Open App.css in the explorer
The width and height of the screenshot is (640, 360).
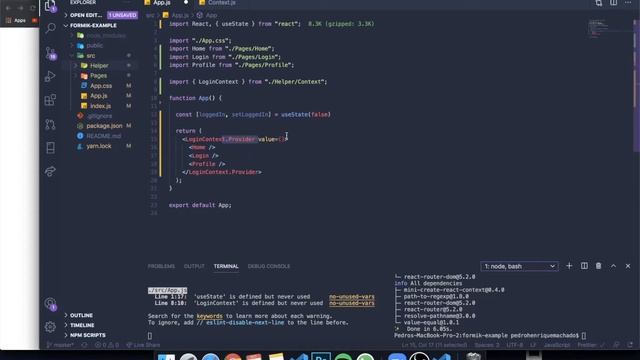pyautogui.click(x=101, y=86)
